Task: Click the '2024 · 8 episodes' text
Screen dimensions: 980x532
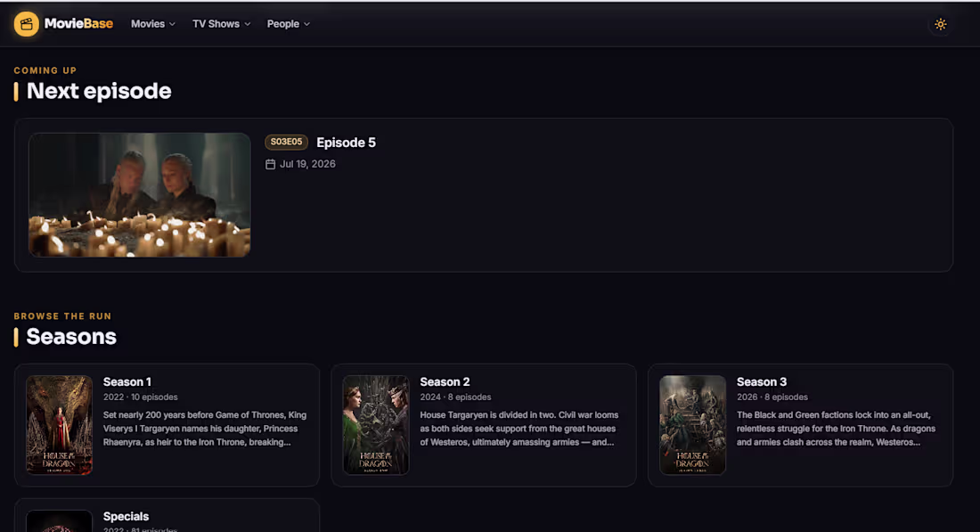Action: [455, 397]
